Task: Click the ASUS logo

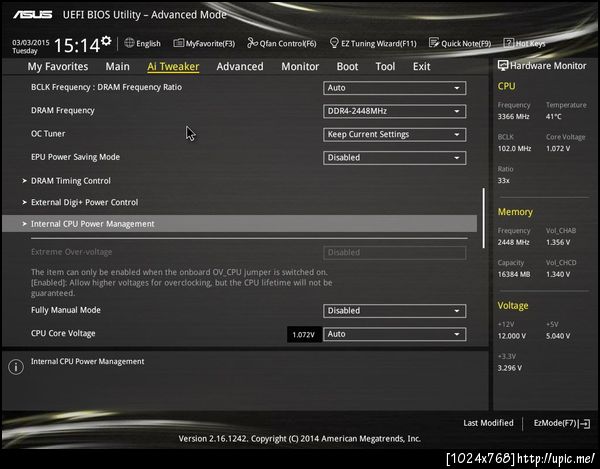Action: point(33,15)
